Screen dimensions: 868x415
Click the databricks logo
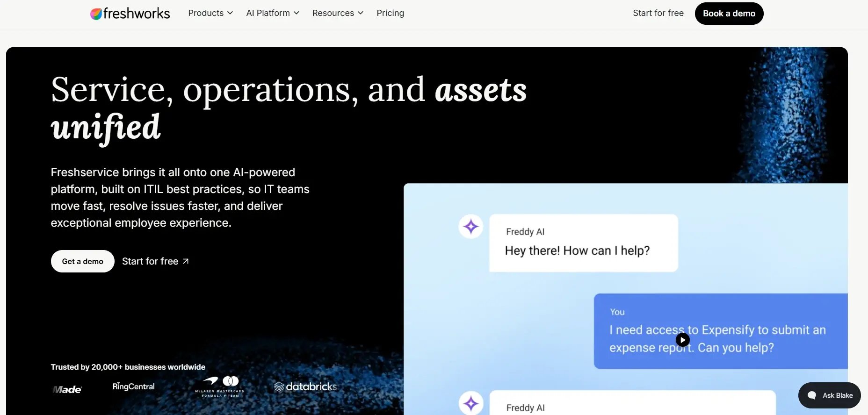pos(305,386)
